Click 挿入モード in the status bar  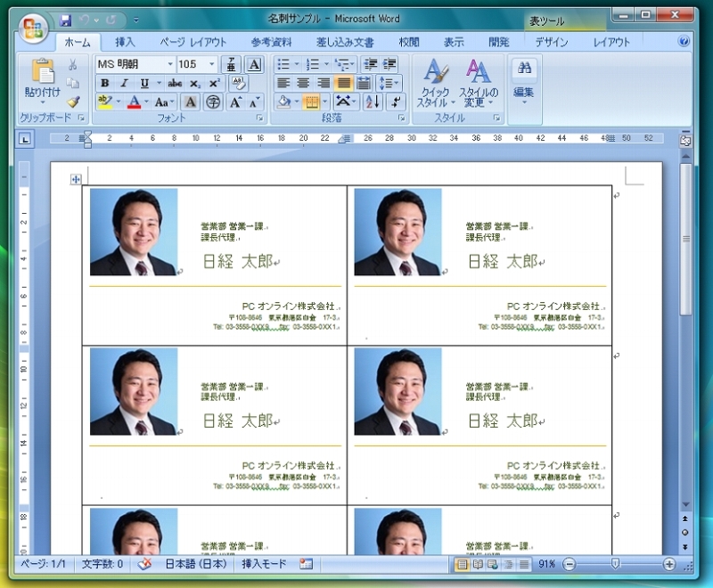[265, 564]
